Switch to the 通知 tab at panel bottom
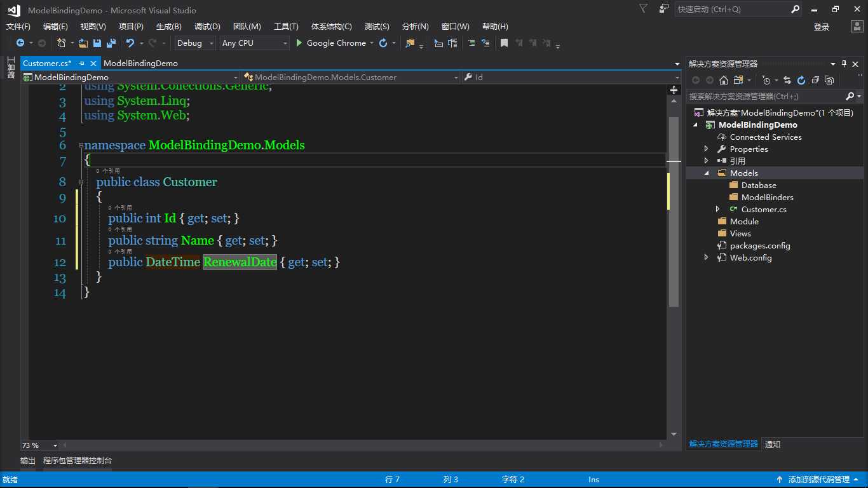Screen dimensions: 868x488 pos(773,444)
